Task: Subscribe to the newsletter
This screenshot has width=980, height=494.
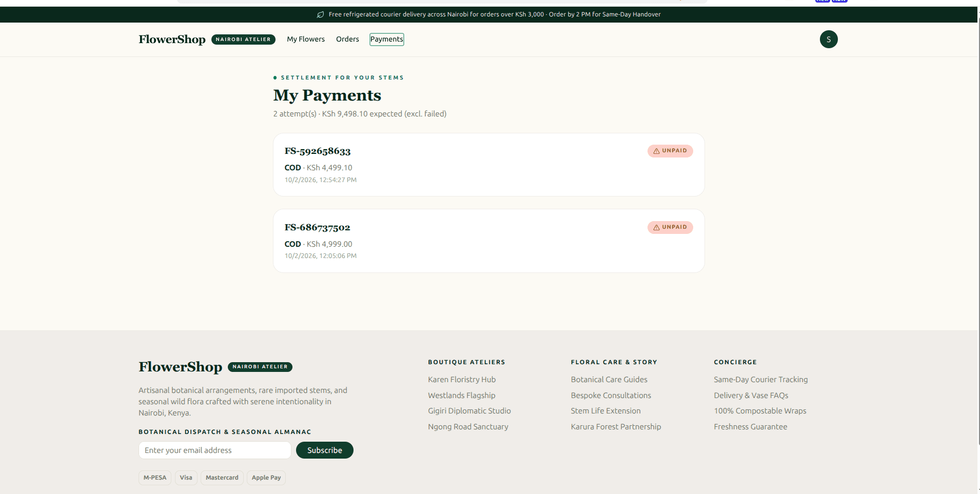Action: pos(325,450)
